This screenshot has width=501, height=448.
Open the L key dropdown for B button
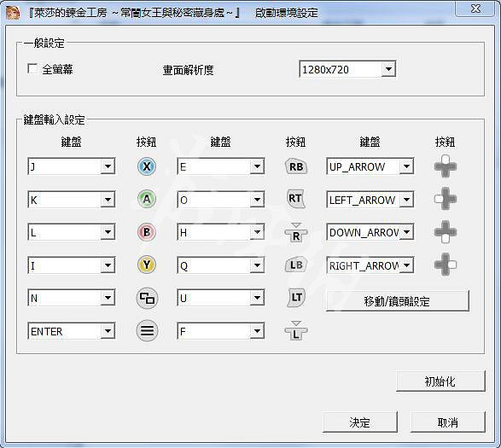[x=71, y=232]
